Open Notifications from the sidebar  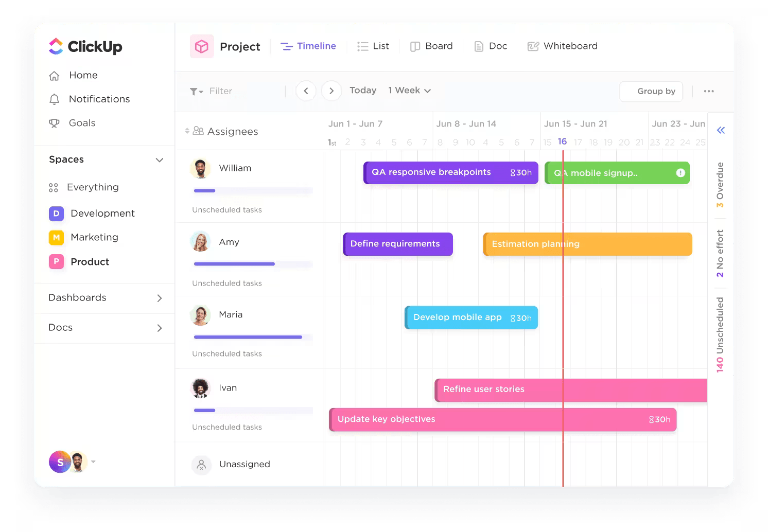coord(55,99)
